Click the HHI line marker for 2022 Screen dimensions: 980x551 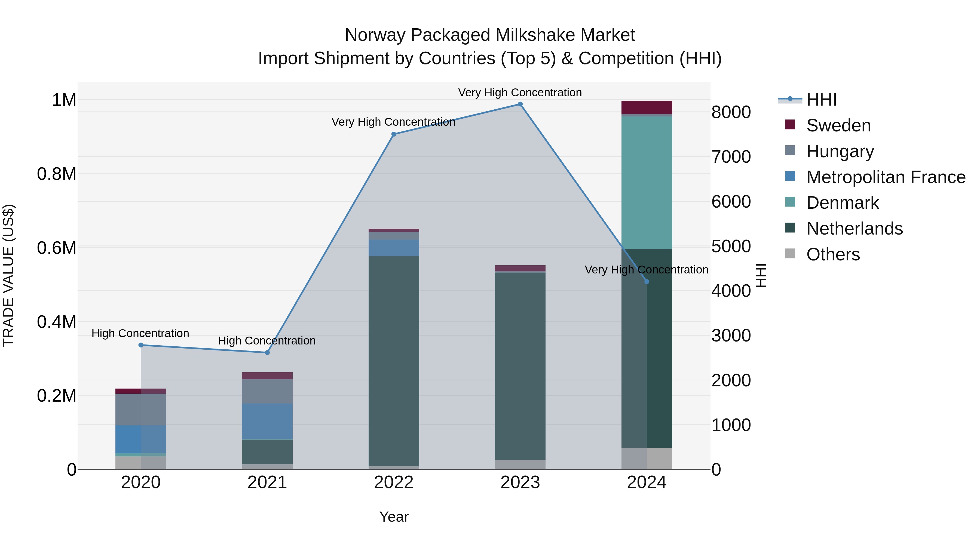click(394, 134)
